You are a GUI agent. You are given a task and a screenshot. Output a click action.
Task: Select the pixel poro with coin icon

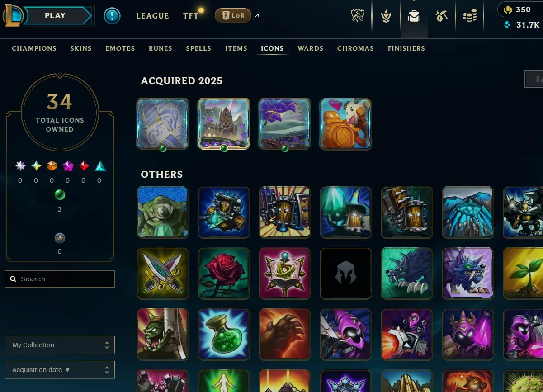(346, 124)
